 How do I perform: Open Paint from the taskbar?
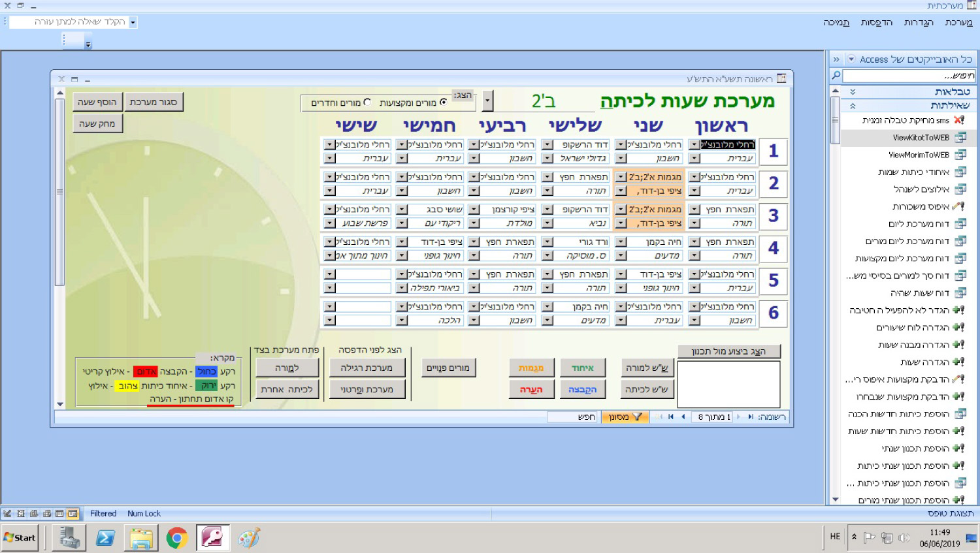tap(248, 538)
